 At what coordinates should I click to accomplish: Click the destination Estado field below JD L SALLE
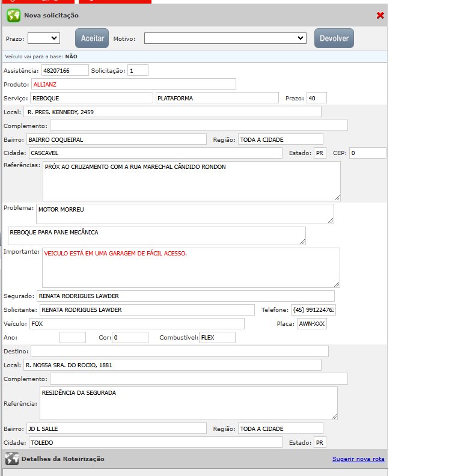click(x=320, y=442)
